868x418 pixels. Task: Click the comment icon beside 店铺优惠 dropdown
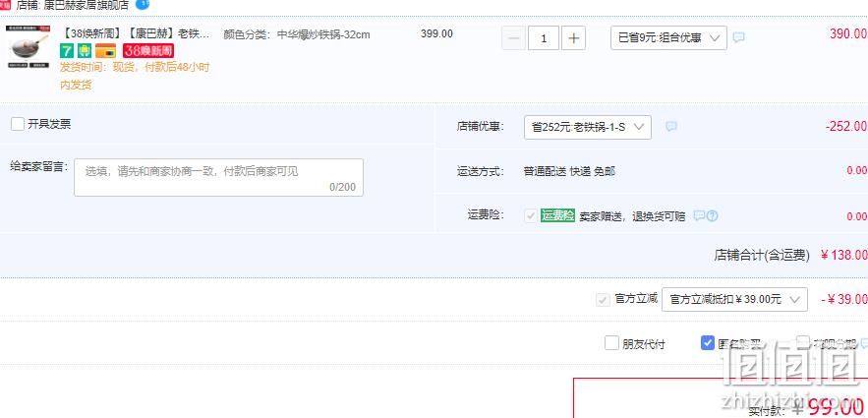point(671,127)
